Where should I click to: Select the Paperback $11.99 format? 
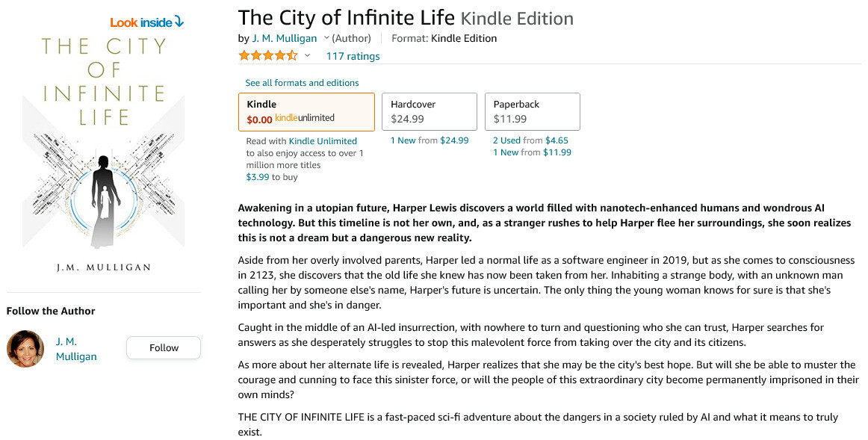pos(532,111)
